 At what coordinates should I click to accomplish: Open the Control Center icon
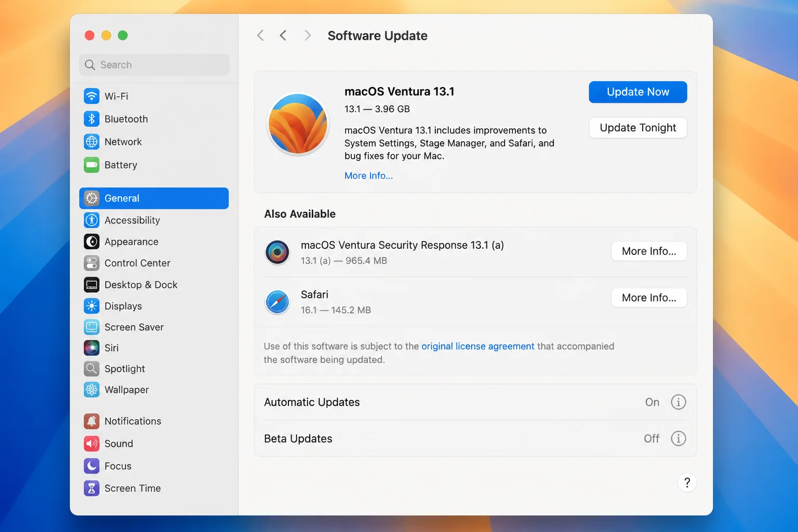[x=92, y=263]
